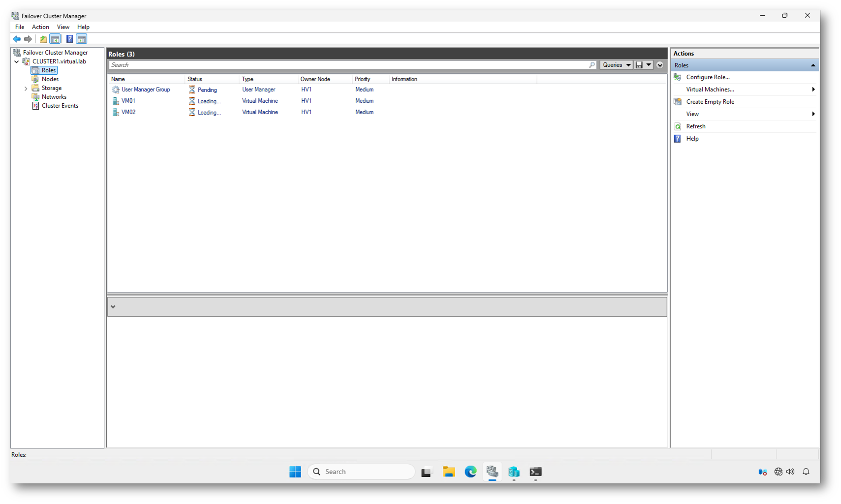Collapse the Roles section in Actions pane
Screen dimensions: 841x504
click(x=812, y=65)
